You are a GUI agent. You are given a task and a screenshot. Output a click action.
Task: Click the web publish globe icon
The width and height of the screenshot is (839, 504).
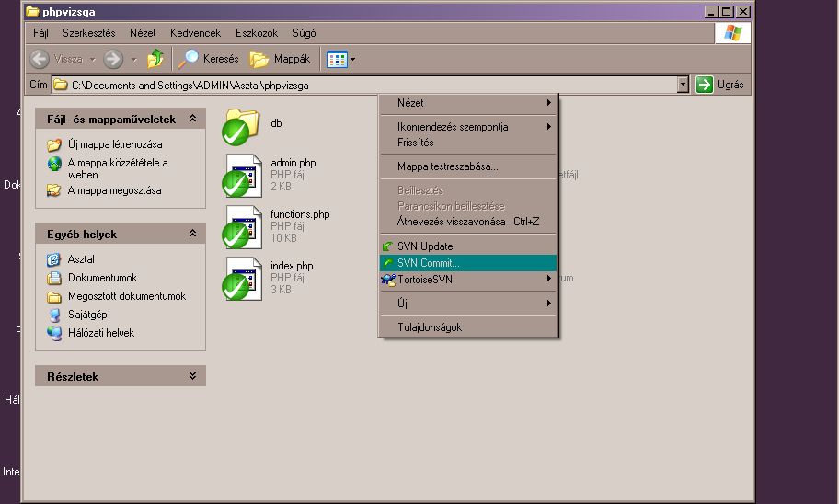pyautogui.click(x=54, y=164)
